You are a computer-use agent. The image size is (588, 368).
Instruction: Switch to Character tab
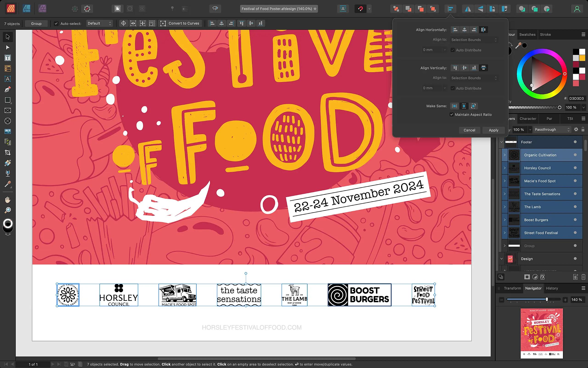pyautogui.click(x=528, y=119)
